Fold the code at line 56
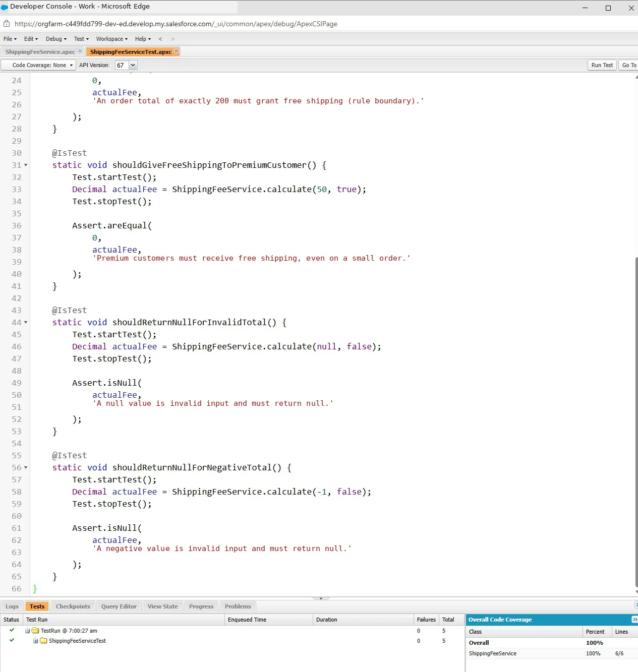Viewport: 638px width, 672px height. [26, 468]
